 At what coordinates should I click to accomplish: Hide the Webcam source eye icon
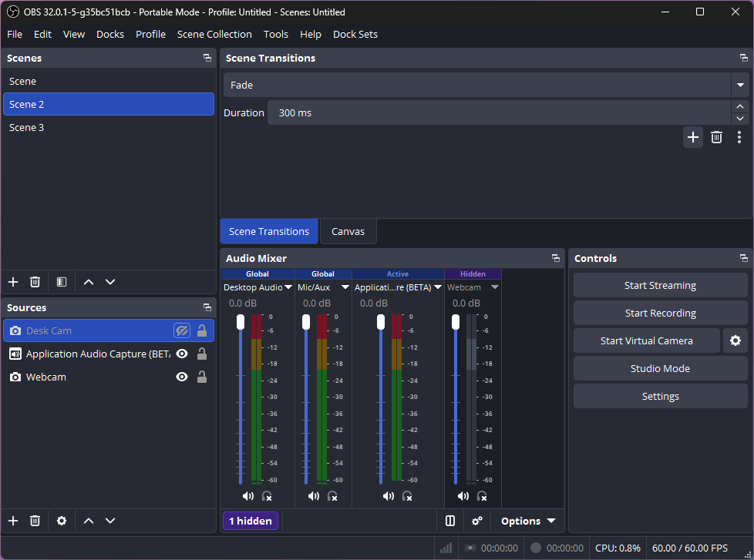182,377
